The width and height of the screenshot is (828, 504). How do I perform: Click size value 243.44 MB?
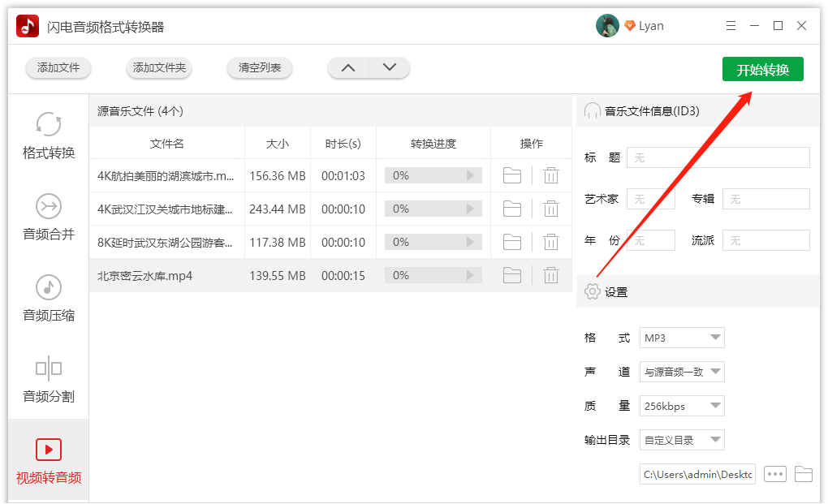278,209
